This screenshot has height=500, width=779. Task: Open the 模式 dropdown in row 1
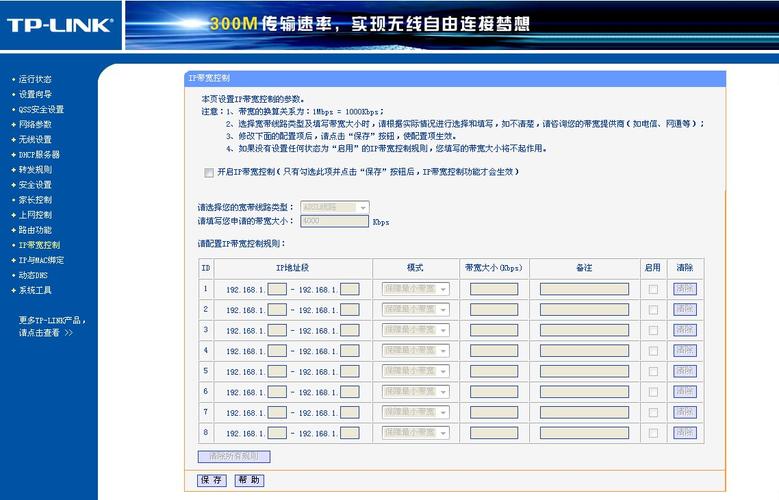point(415,289)
